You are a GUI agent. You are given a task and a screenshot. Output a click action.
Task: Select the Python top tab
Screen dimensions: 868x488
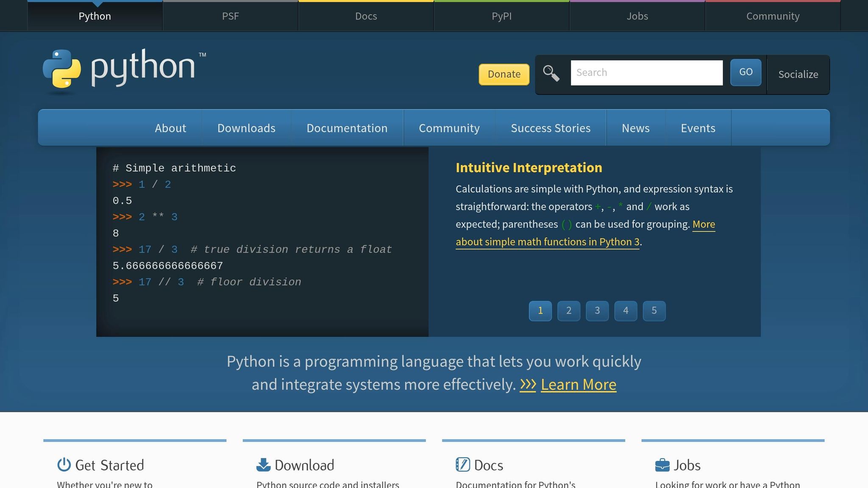(95, 16)
